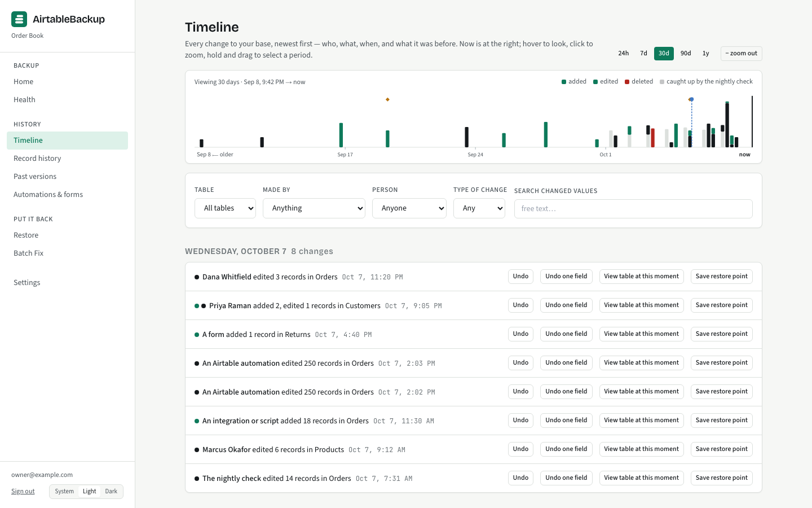Select the 30d range

point(664,54)
